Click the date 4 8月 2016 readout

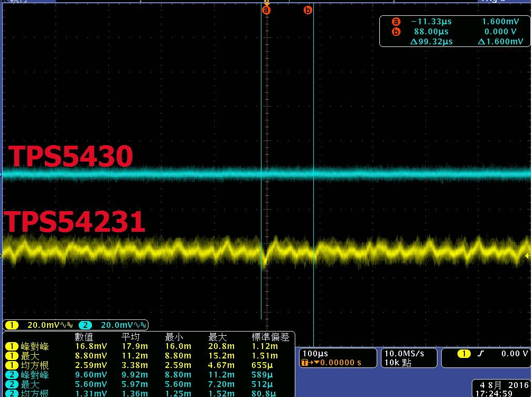click(x=504, y=385)
